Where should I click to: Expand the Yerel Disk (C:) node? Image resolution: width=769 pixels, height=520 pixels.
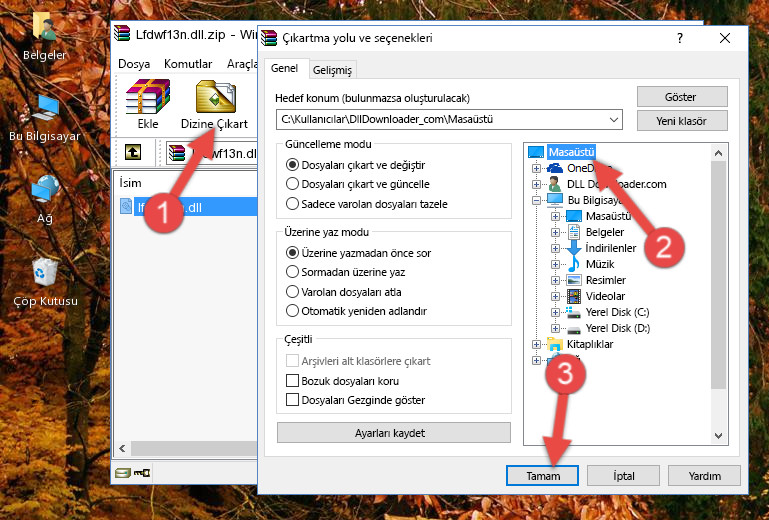(555, 312)
